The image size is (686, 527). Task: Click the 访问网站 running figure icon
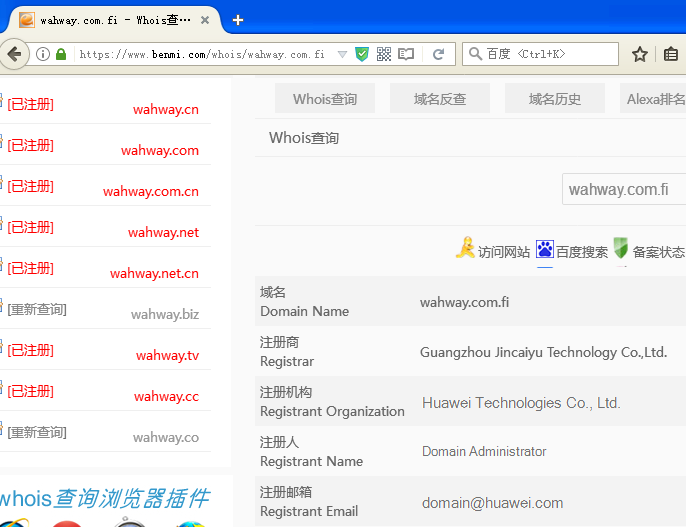pos(465,248)
